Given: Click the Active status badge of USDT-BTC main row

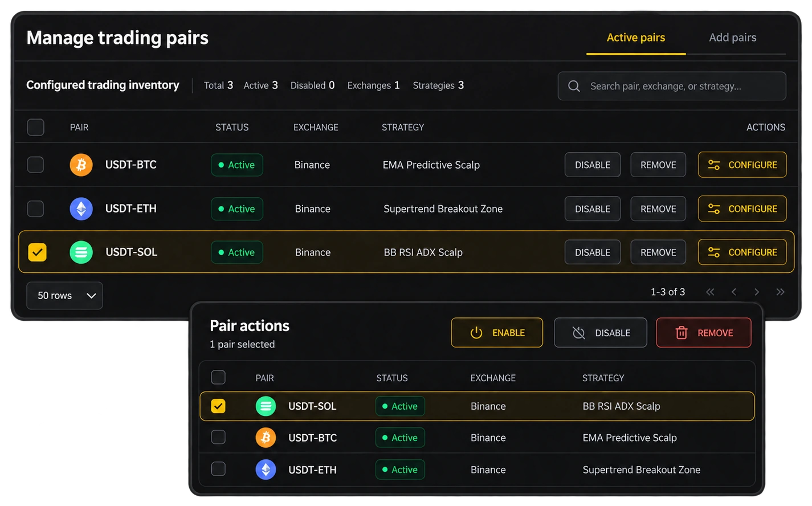Looking at the screenshot, I should pyautogui.click(x=237, y=165).
